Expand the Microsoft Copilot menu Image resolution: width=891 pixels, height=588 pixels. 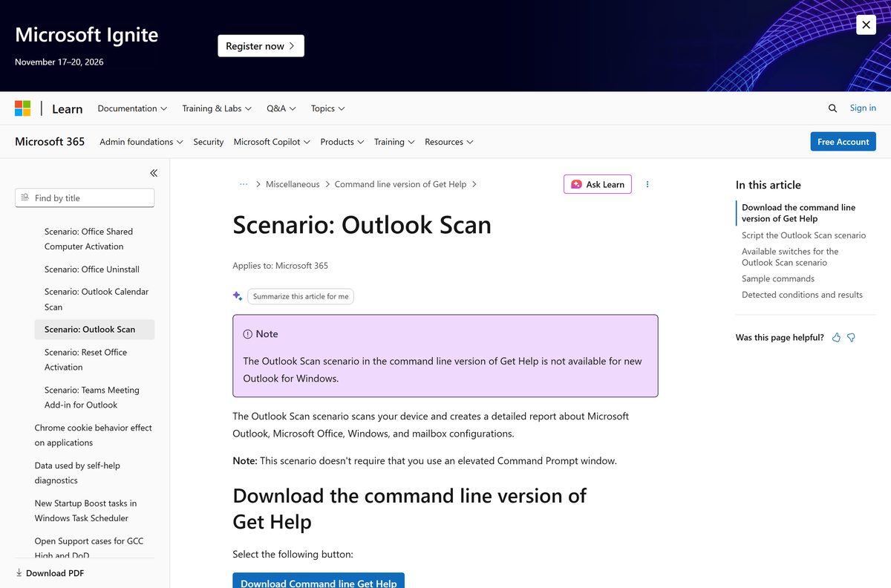click(x=272, y=142)
